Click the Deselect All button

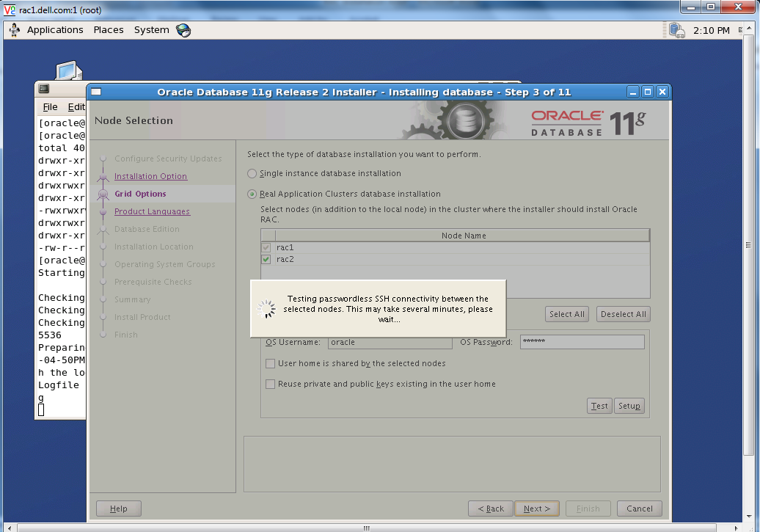(x=624, y=314)
